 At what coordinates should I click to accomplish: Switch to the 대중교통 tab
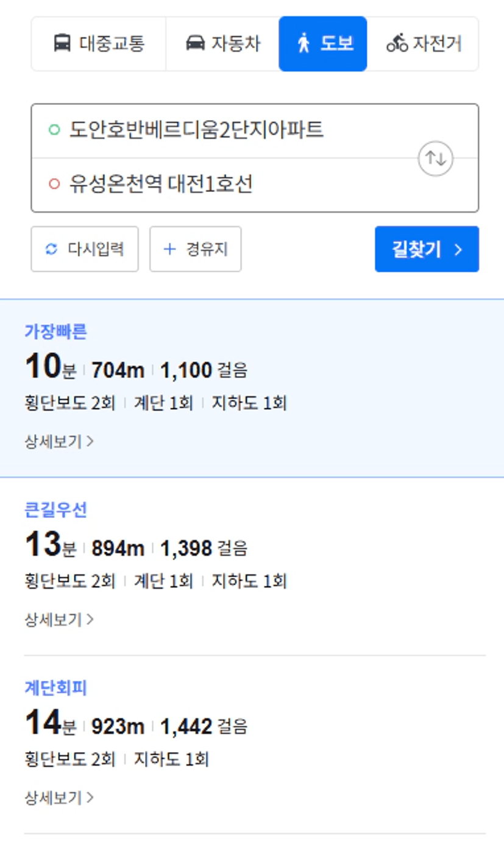(99, 44)
